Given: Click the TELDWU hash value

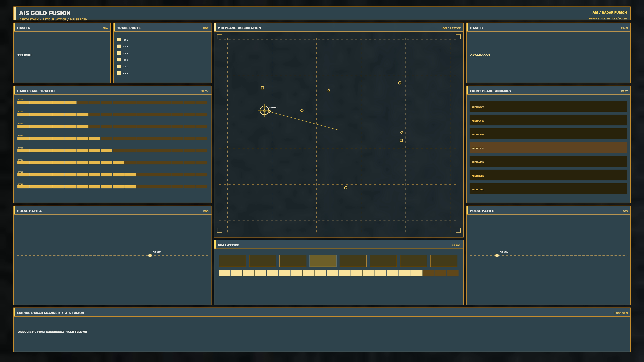Looking at the screenshot, I should pos(24,55).
